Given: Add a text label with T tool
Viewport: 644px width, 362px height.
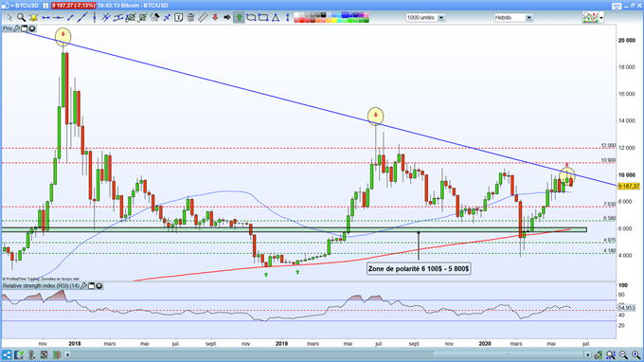Looking at the screenshot, I should 179,18.
